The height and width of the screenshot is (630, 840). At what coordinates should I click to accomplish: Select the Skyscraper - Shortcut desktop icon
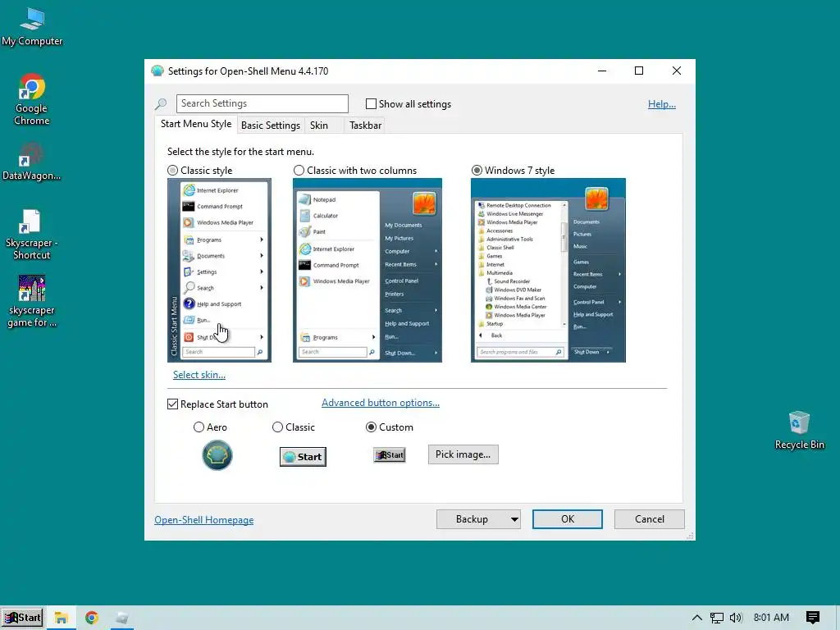click(31, 234)
